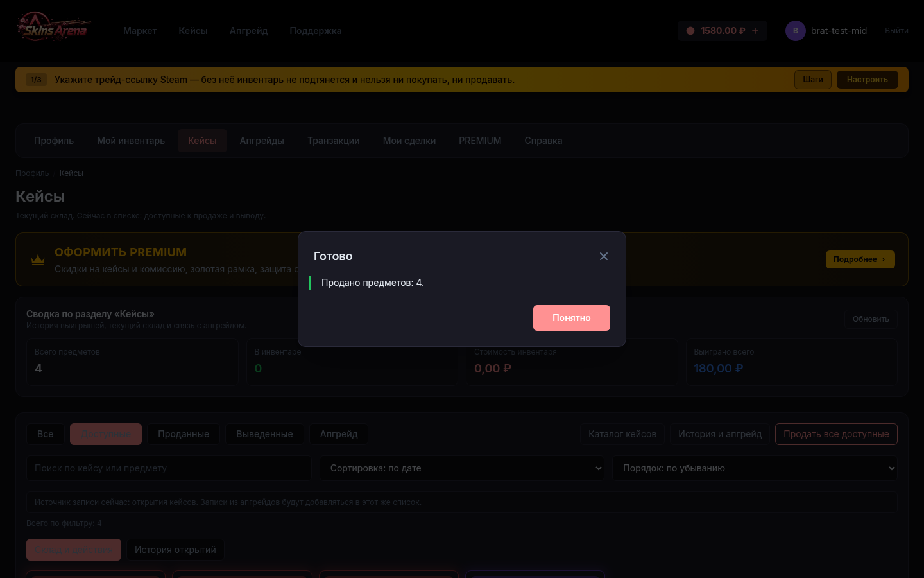This screenshot has width=924, height=578.
Task: Click Продать все доступные button
Action: (836, 434)
